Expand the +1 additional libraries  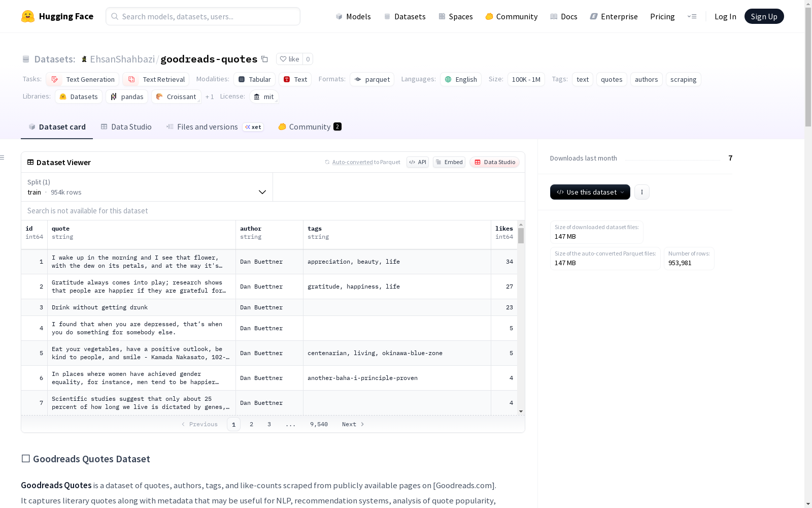210,97
